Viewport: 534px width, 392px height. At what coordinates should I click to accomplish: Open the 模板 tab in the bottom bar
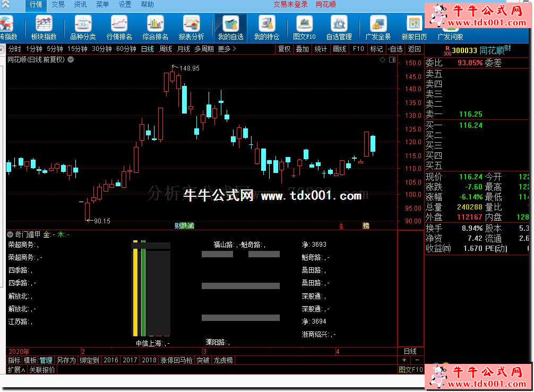(x=30, y=360)
